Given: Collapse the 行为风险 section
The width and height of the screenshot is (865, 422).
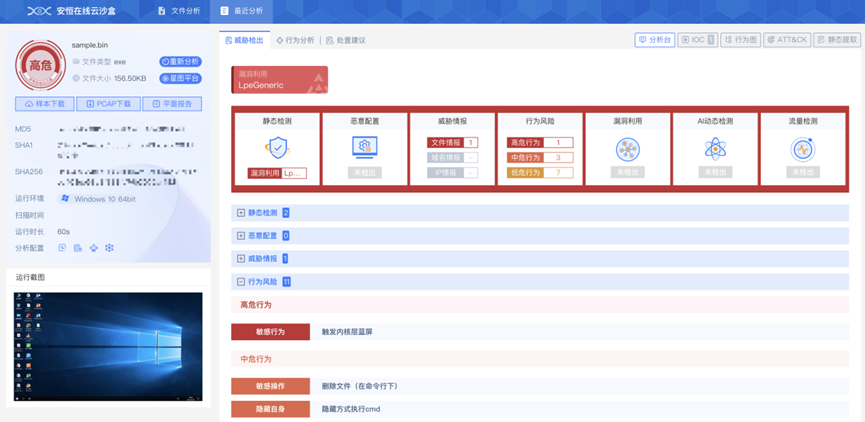Looking at the screenshot, I should click(x=241, y=282).
